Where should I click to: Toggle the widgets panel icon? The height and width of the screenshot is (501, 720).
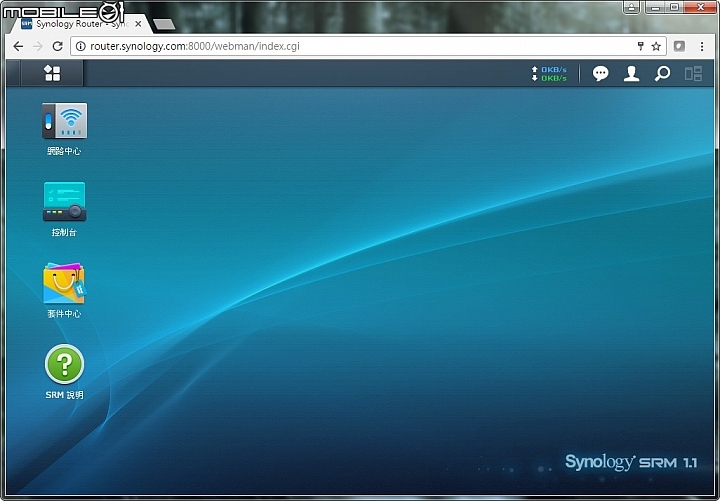tap(693, 73)
